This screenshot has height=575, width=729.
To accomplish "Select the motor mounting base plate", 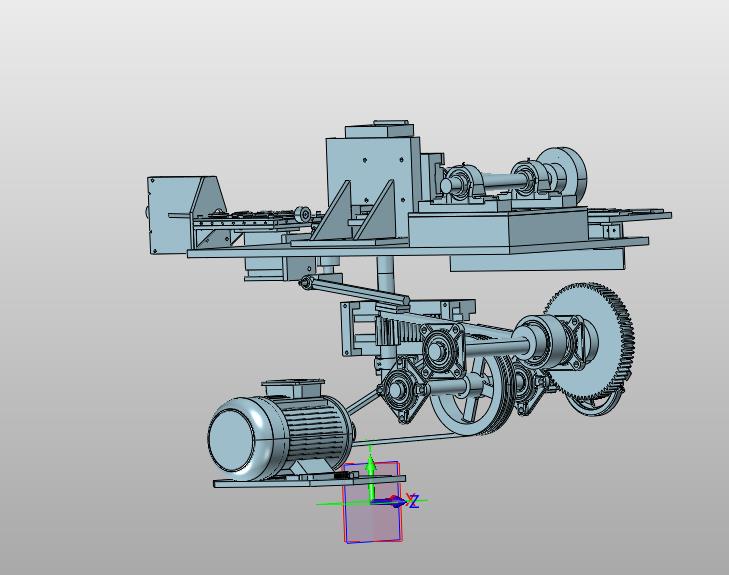I will click(x=309, y=481).
